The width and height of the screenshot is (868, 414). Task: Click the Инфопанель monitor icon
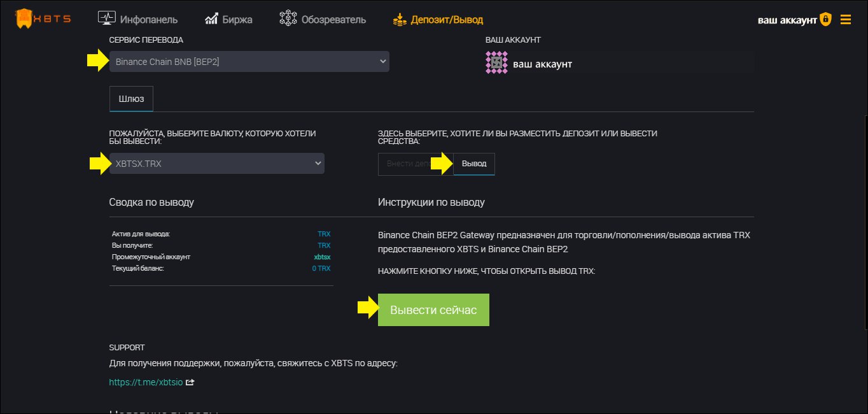click(106, 18)
